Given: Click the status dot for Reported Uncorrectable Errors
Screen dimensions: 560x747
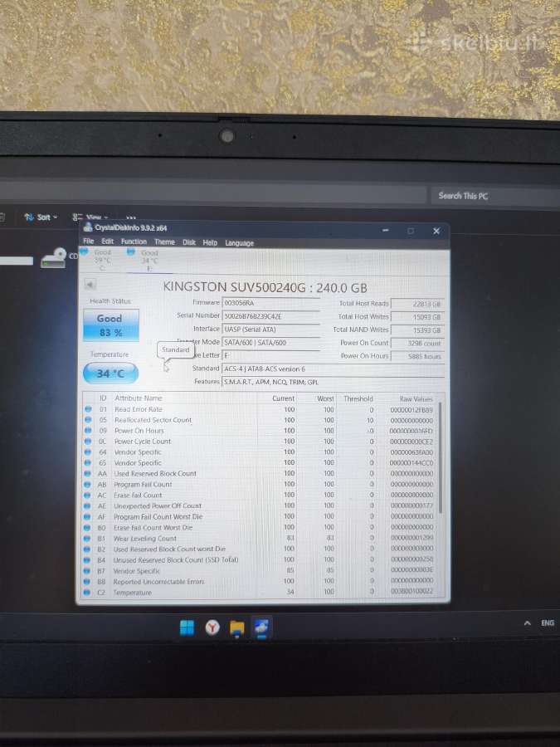Looking at the screenshot, I should 86,581.
